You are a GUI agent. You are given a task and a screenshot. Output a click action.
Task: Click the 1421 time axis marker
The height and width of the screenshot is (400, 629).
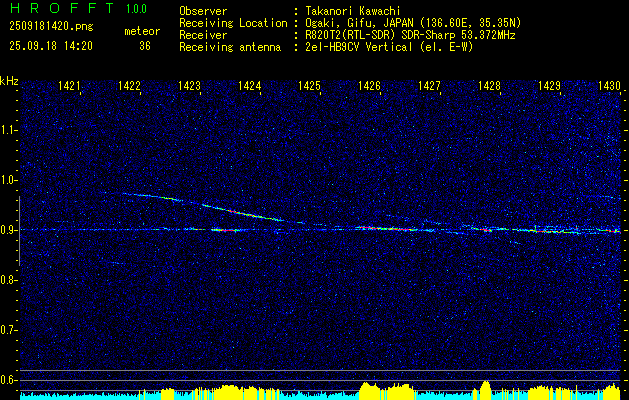[x=69, y=85]
